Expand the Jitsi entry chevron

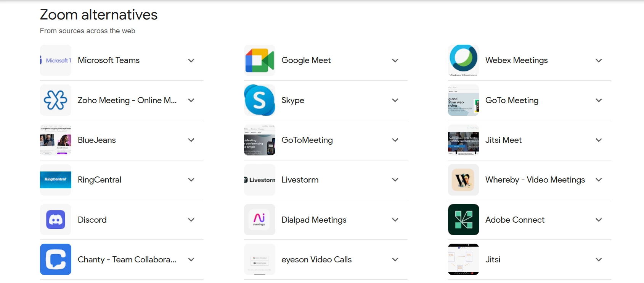pos(599,260)
